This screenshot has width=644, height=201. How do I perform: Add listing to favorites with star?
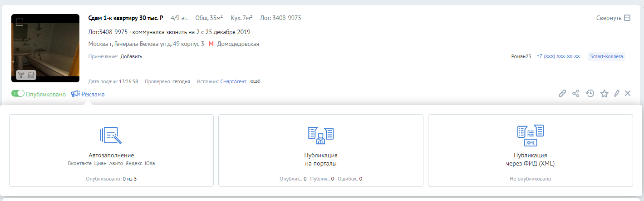tap(604, 93)
